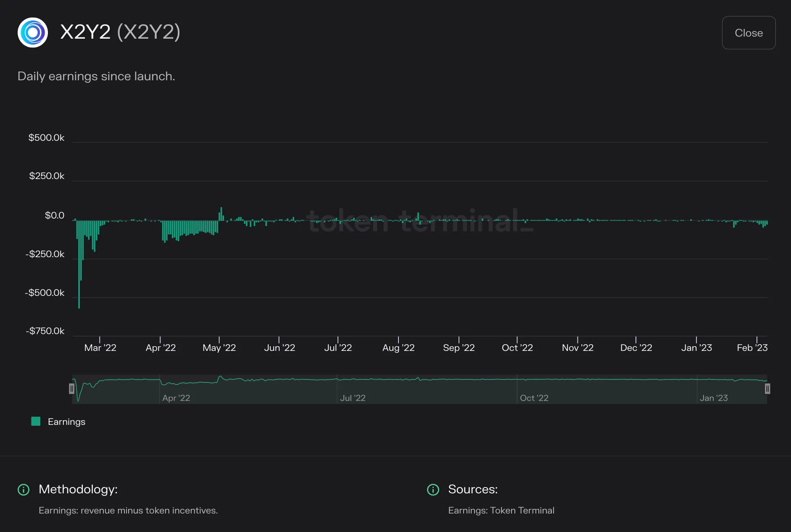
Task: Click the May '22 x-axis label
Action: 219,348
